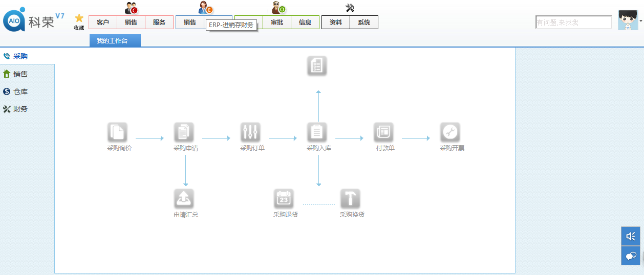The height and width of the screenshot is (275, 644).
Task: Click the CRM group icon with red C badge
Action: point(131,8)
